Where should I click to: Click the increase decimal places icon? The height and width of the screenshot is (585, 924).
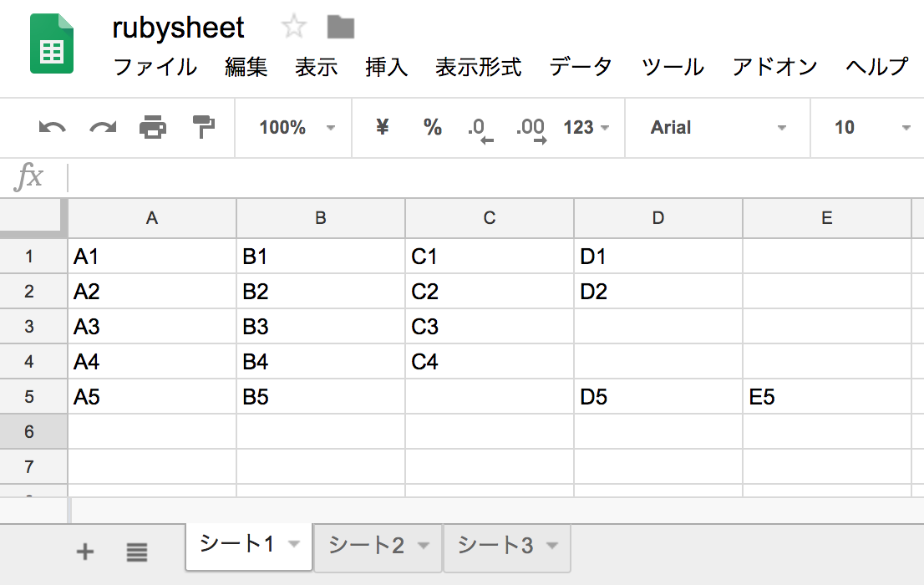[x=533, y=128]
